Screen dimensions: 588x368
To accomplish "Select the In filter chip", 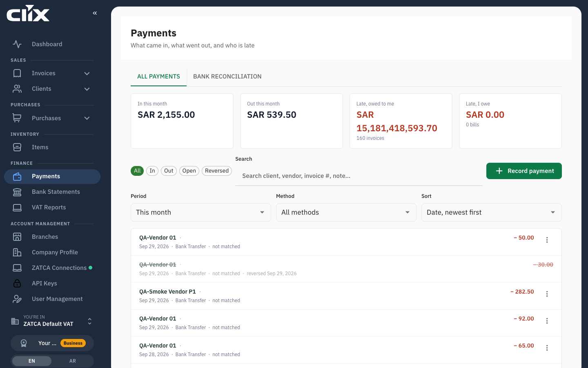I will [x=152, y=171].
